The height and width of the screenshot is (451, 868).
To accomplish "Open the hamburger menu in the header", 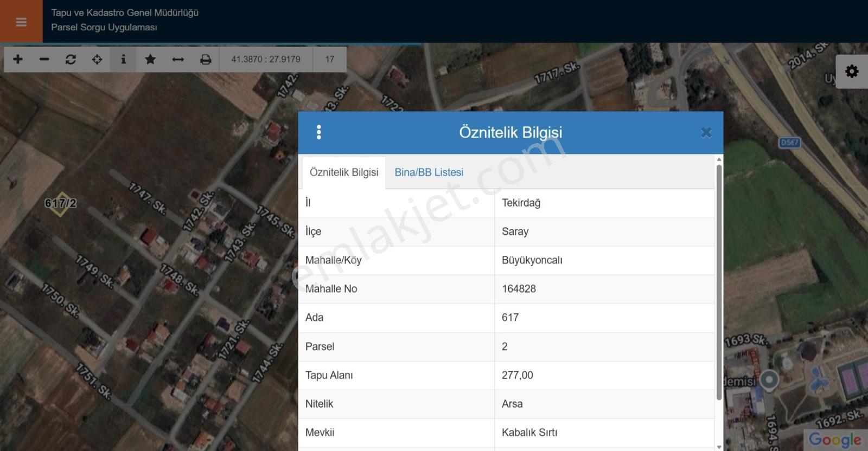I will pyautogui.click(x=21, y=22).
